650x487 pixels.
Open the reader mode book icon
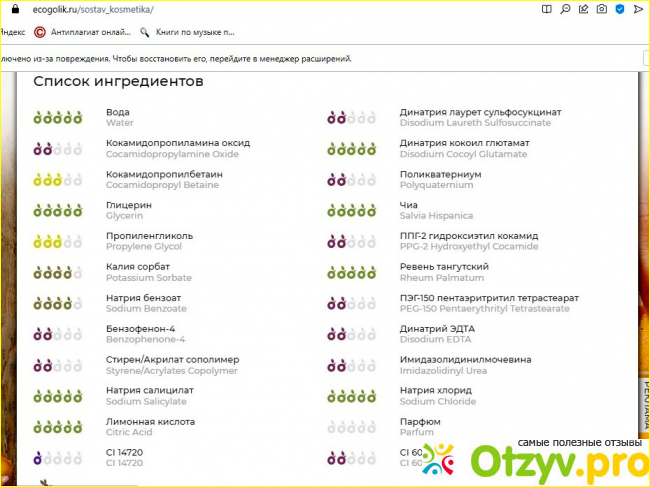click(x=546, y=9)
